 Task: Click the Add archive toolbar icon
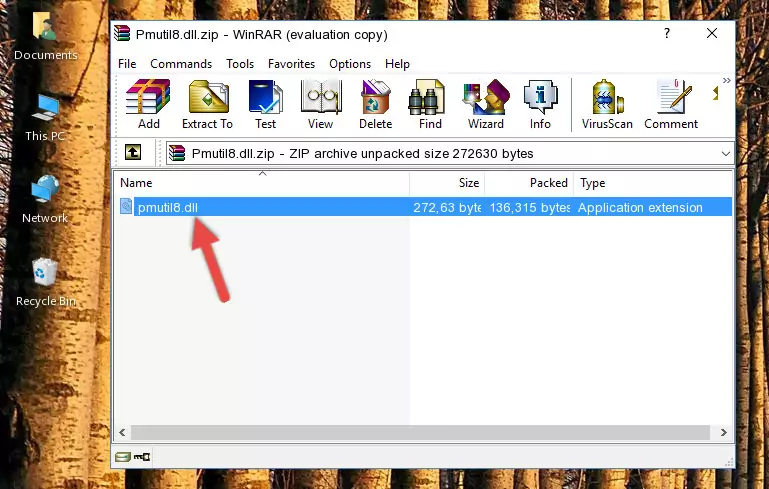(148, 103)
